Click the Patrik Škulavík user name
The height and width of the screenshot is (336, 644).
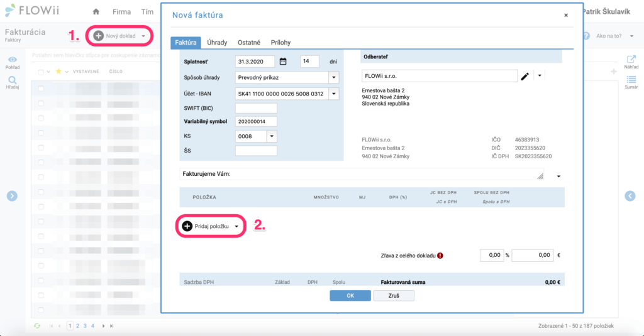(606, 11)
